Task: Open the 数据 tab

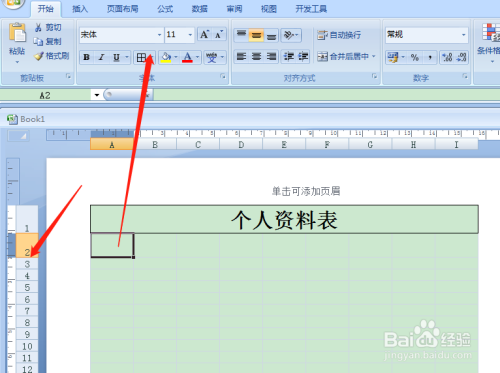Action: [x=200, y=9]
